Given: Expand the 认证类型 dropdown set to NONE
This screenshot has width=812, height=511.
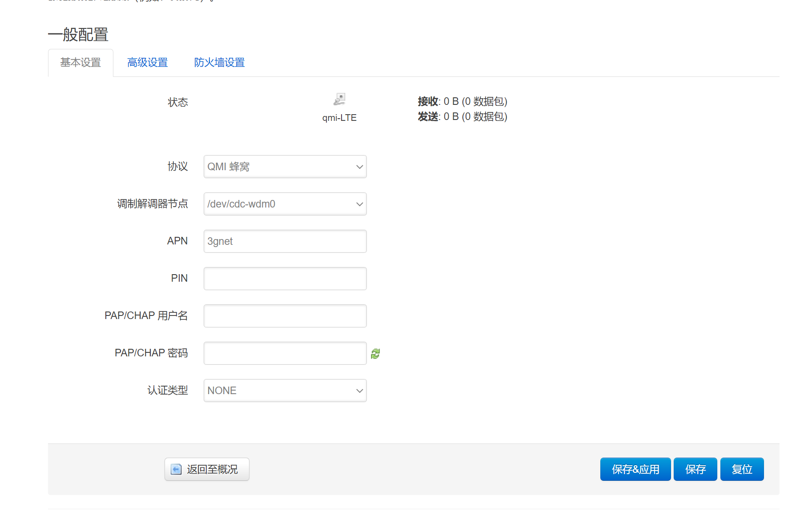Looking at the screenshot, I should pyautogui.click(x=285, y=391).
